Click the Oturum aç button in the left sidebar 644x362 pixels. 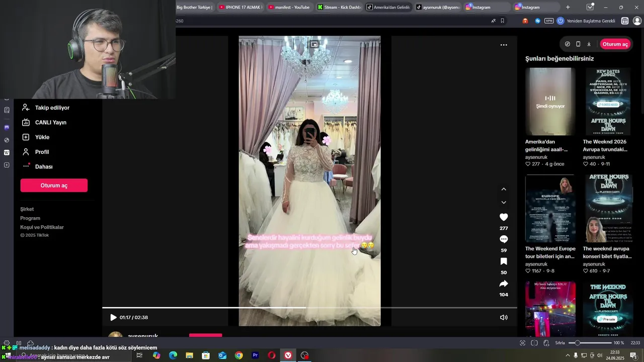(54, 186)
